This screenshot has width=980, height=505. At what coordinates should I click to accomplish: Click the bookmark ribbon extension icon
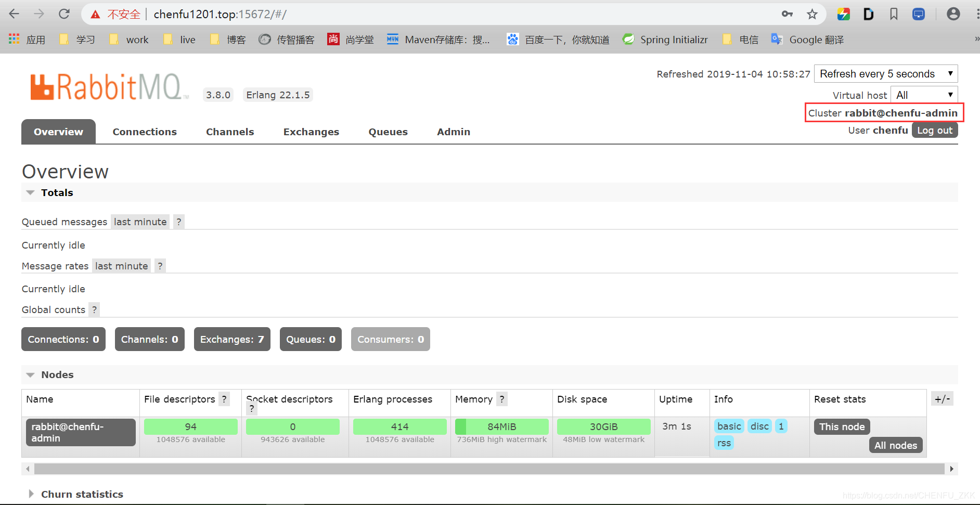894,14
